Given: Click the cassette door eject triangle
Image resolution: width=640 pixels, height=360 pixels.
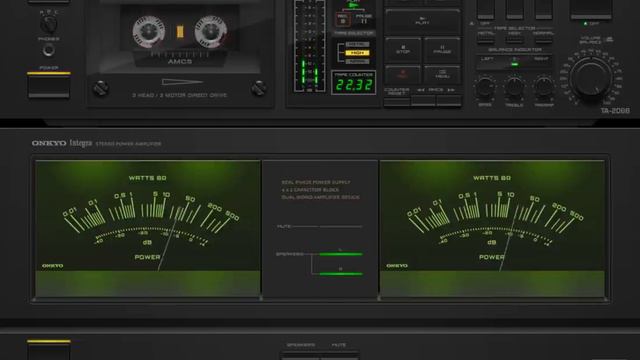Looking at the screenshot, I should click(x=182, y=82).
